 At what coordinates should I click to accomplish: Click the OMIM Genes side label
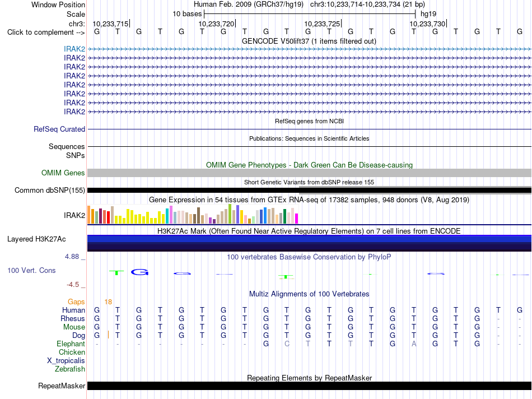tap(63, 173)
